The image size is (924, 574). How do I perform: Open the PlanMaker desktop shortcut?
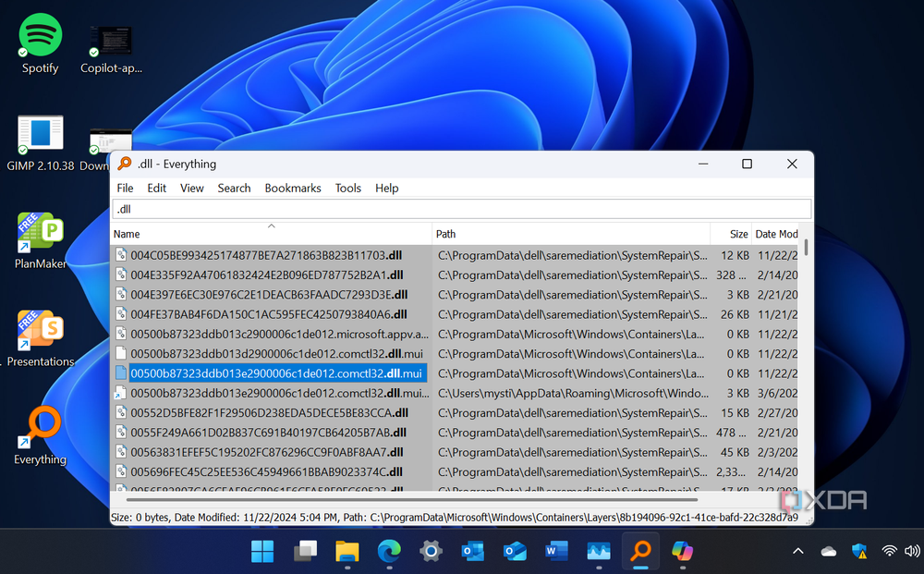[40, 235]
